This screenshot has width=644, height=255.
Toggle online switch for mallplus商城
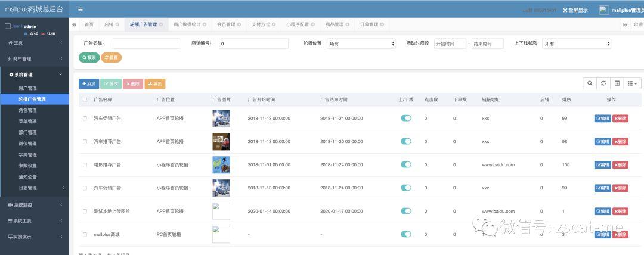(406, 234)
